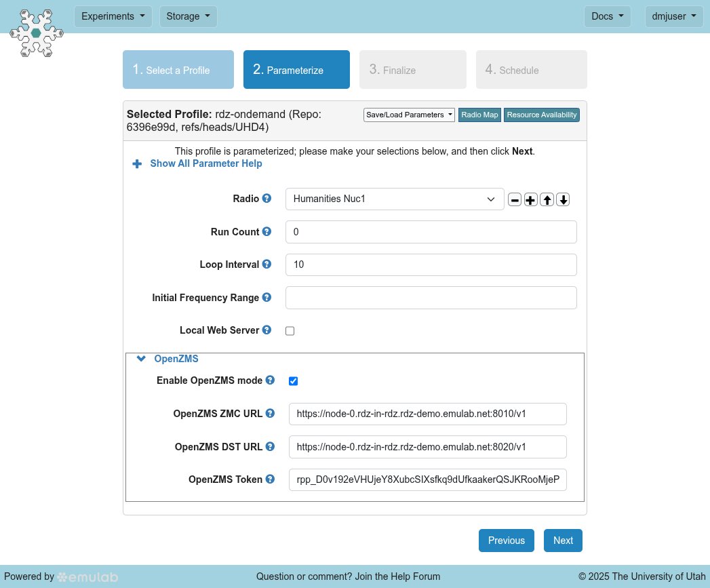Click help icon next to OpenZMS Token
The image size is (710, 588).
[x=270, y=479]
